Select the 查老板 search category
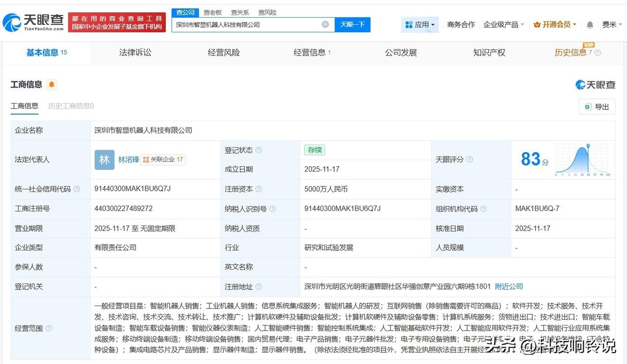Image resolution: width=627 pixels, height=364 pixels. pyautogui.click(x=212, y=12)
